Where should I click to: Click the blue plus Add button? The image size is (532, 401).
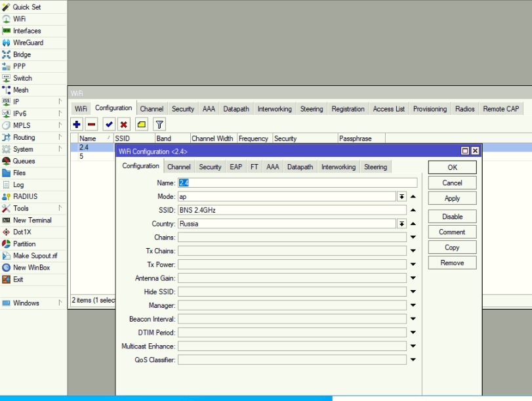coord(77,125)
